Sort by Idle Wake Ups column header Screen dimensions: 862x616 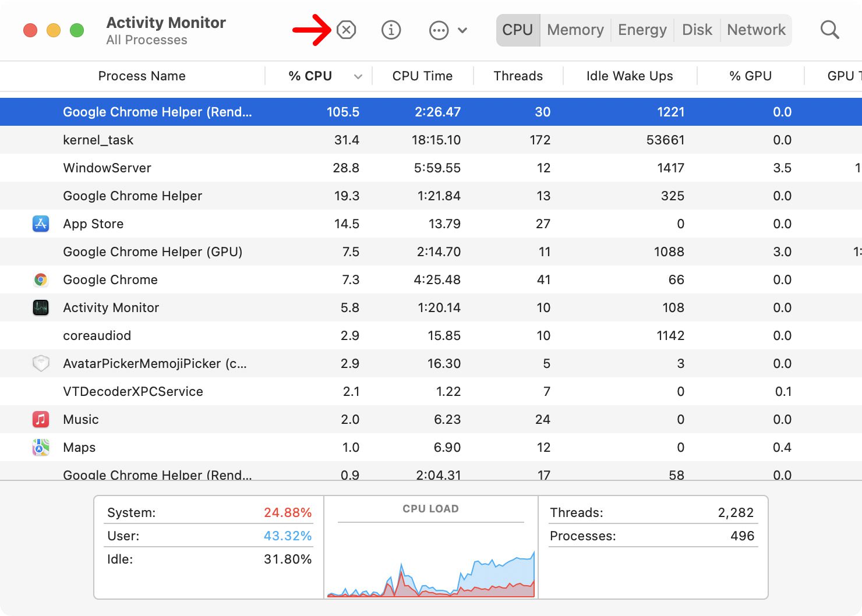(x=630, y=76)
